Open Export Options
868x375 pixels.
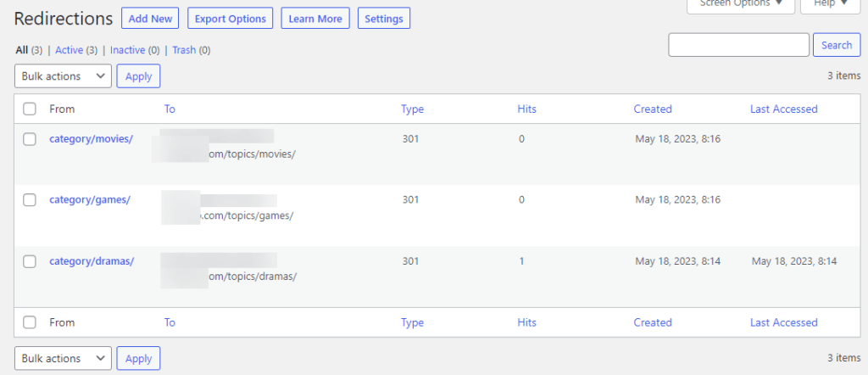[230, 19]
